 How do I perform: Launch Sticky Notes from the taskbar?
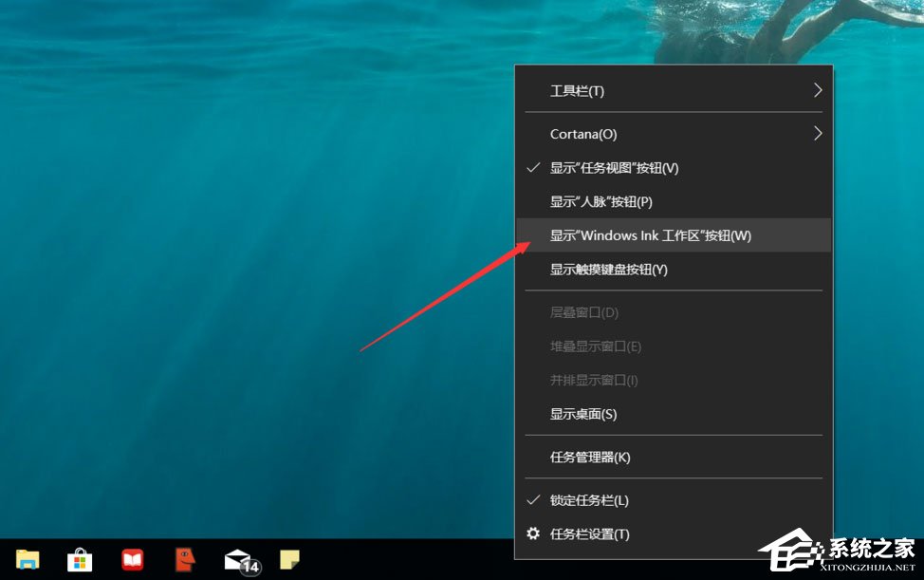(x=289, y=560)
